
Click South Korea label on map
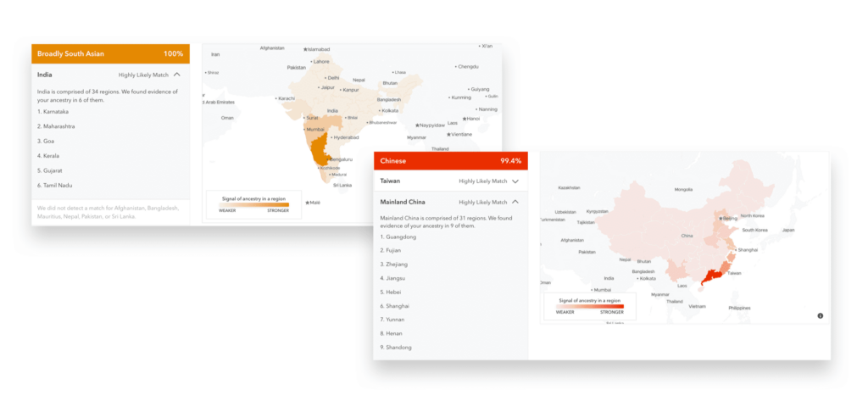(x=754, y=230)
